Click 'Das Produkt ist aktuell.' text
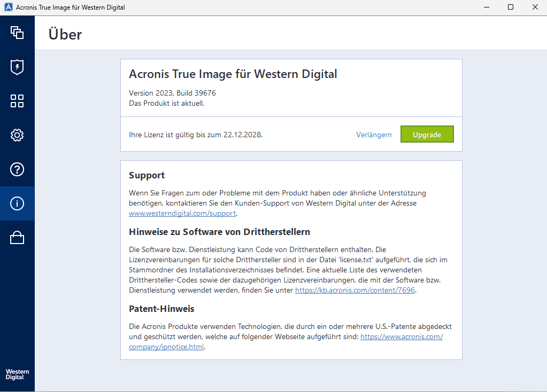Screen dimensions: 547x392 click(x=166, y=103)
